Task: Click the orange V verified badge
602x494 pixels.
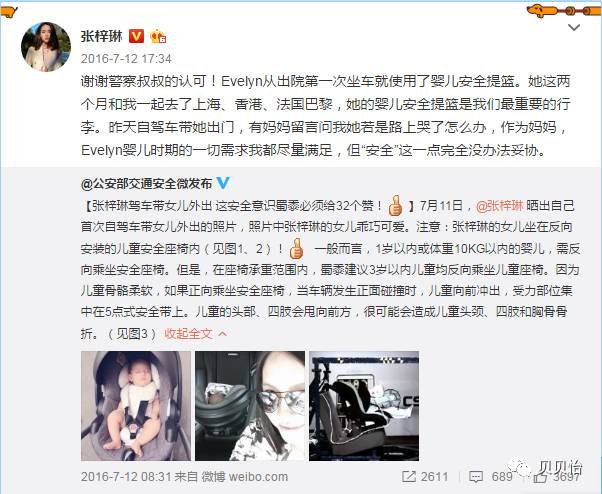Action: click(136, 36)
